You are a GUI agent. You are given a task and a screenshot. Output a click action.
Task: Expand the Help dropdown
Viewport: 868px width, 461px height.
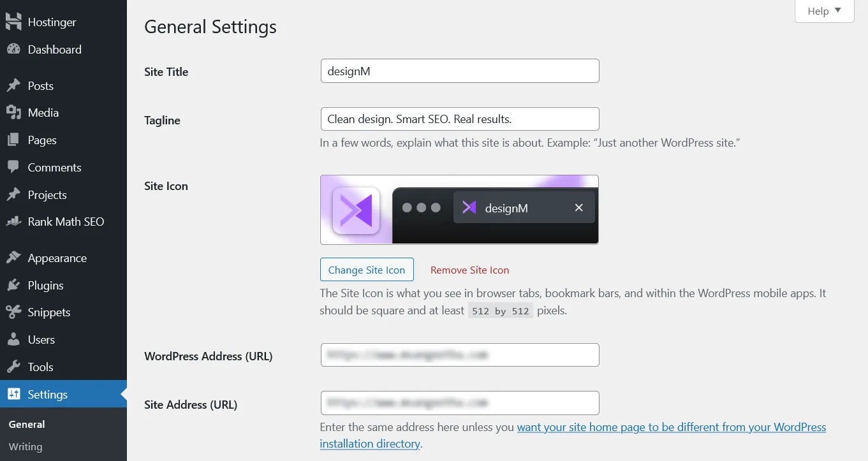[x=823, y=11]
